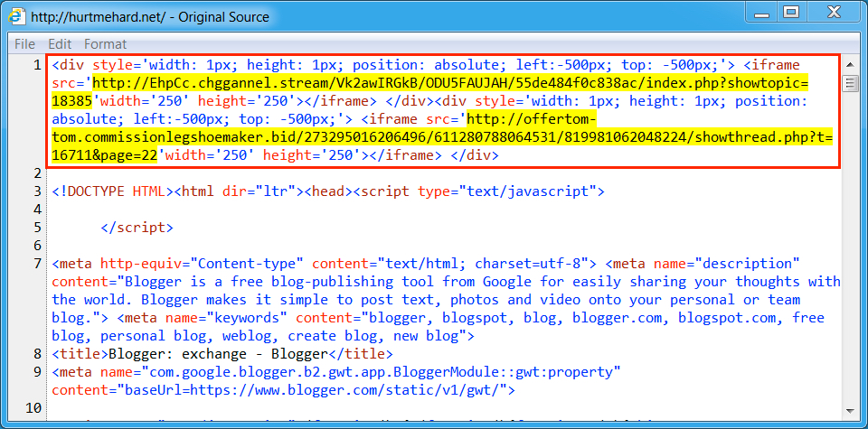This screenshot has width=868, height=429.
Task: Click line number 5 in the gutter
Action: pyautogui.click(x=37, y=228)
